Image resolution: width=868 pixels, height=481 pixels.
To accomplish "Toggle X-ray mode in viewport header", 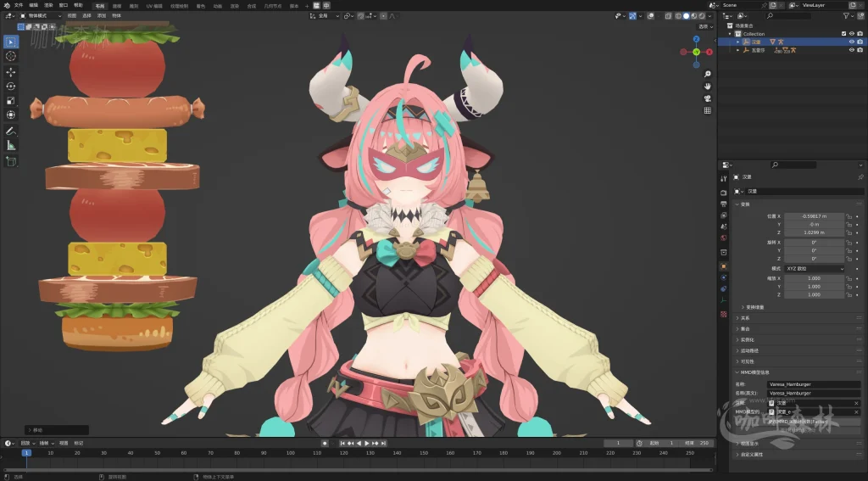I will pyautogui.click(x=668, y=16).
